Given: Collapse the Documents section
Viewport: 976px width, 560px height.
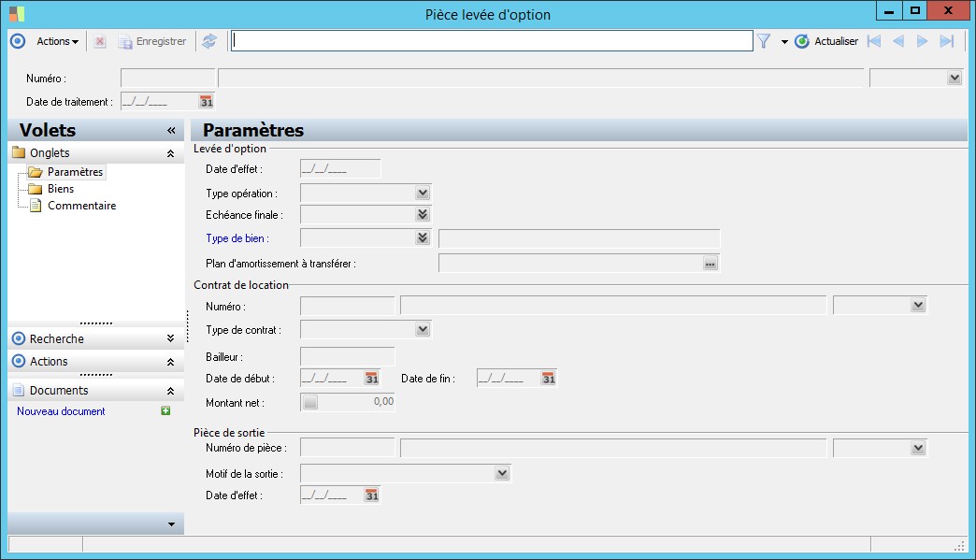Looking at the screenshot, I should coord(170,391).
